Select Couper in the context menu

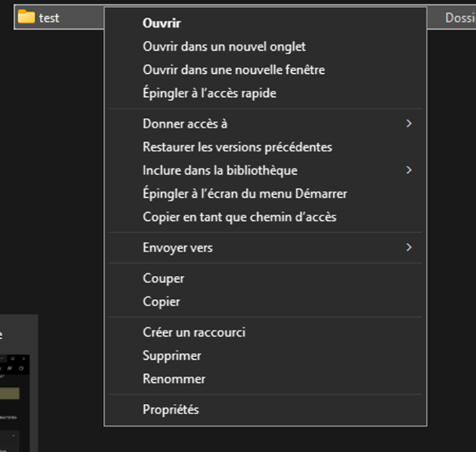265,279
